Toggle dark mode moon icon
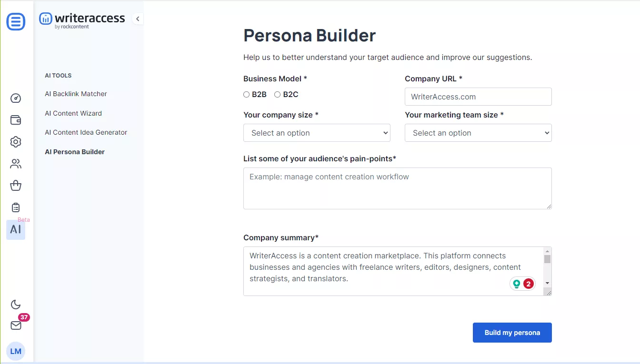 [16, 305]
